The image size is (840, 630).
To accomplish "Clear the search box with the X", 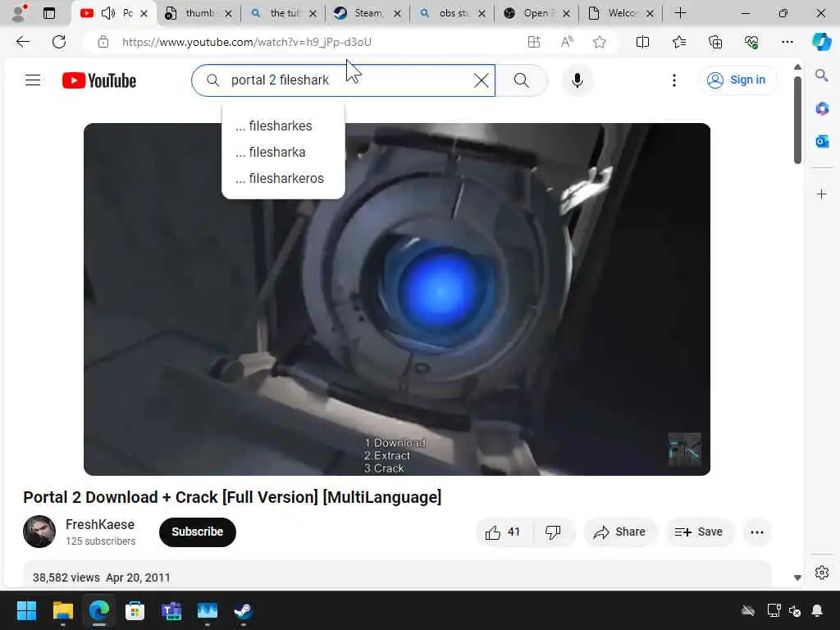I will tap(481, 80).
